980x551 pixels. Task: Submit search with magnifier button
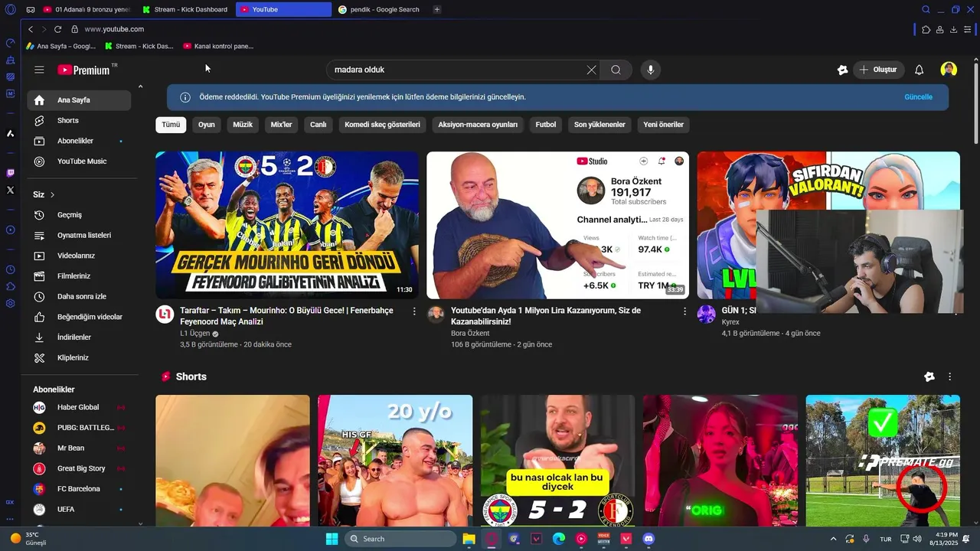point(616,70)
